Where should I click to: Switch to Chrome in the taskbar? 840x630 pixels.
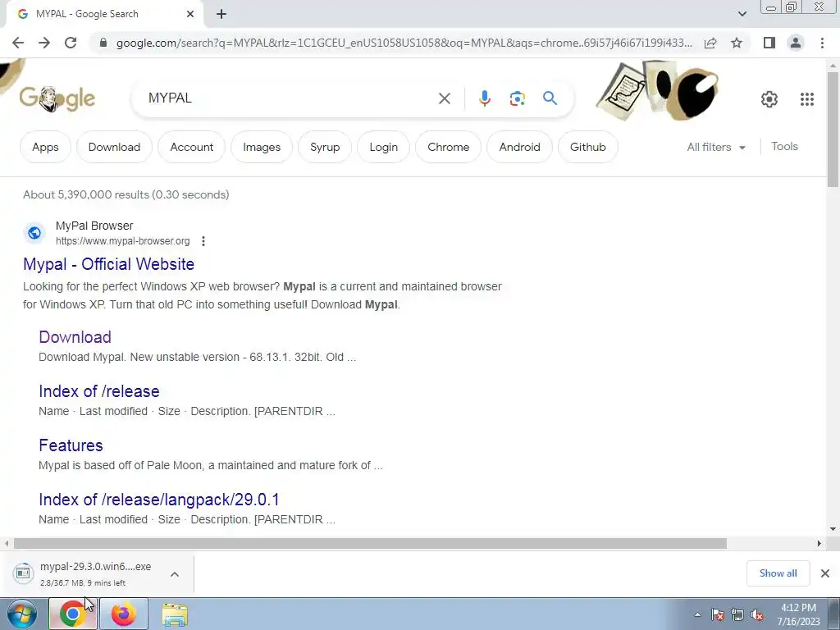tap(73, 614)
